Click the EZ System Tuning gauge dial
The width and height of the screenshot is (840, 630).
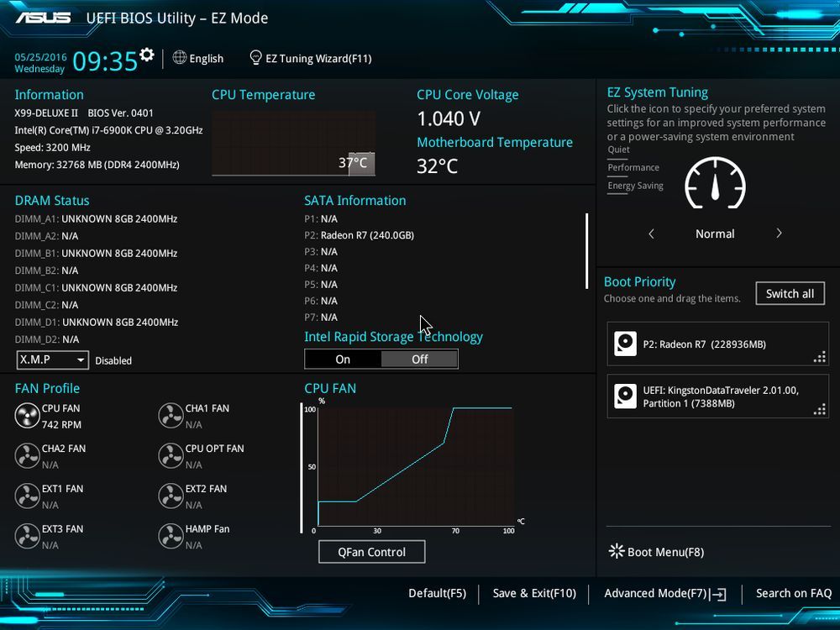(715, 182)
